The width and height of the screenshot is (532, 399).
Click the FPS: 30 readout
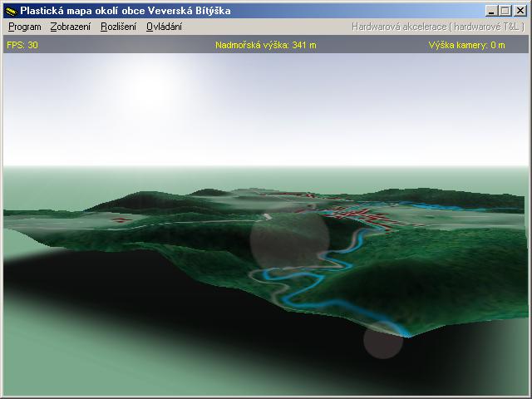point(22,45)
